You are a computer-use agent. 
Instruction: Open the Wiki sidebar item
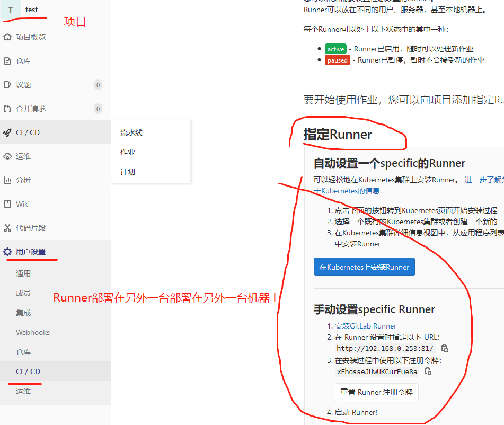[22, 204]
